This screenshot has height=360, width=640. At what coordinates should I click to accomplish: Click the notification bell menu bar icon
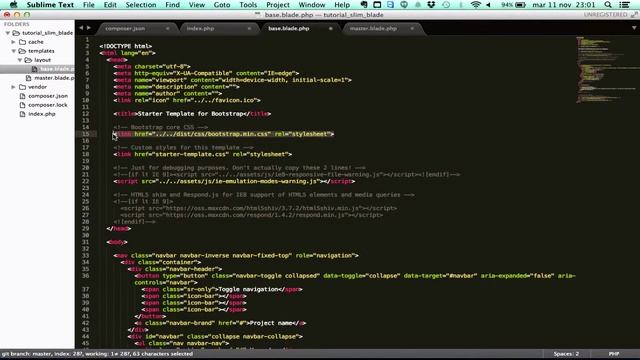[418, 5]
